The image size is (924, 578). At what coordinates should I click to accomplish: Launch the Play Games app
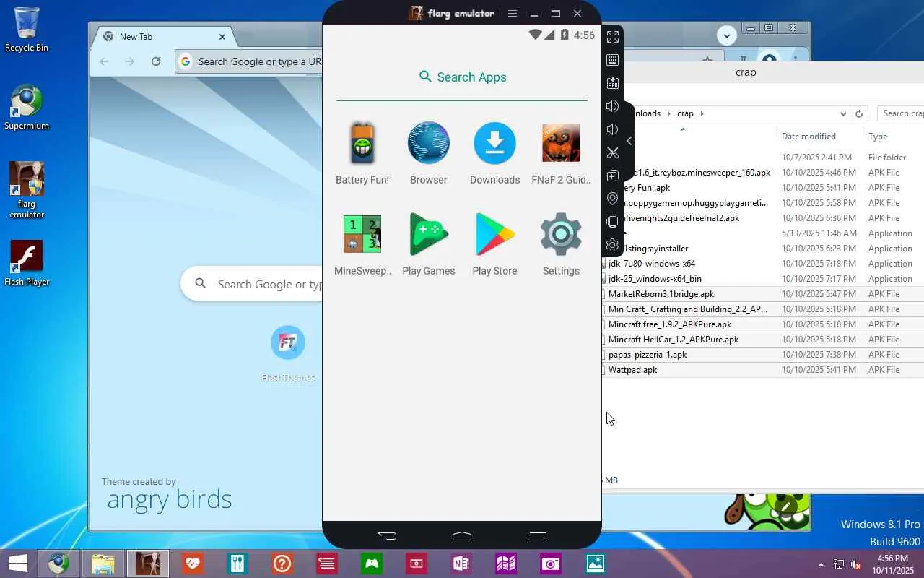click(429, 243)
